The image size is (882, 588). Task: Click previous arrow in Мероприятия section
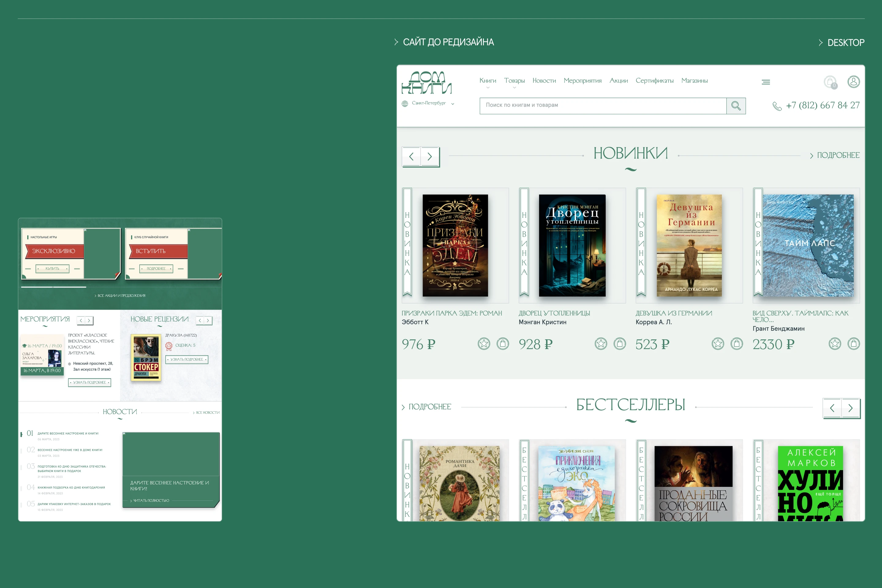[x=81, y=321]
